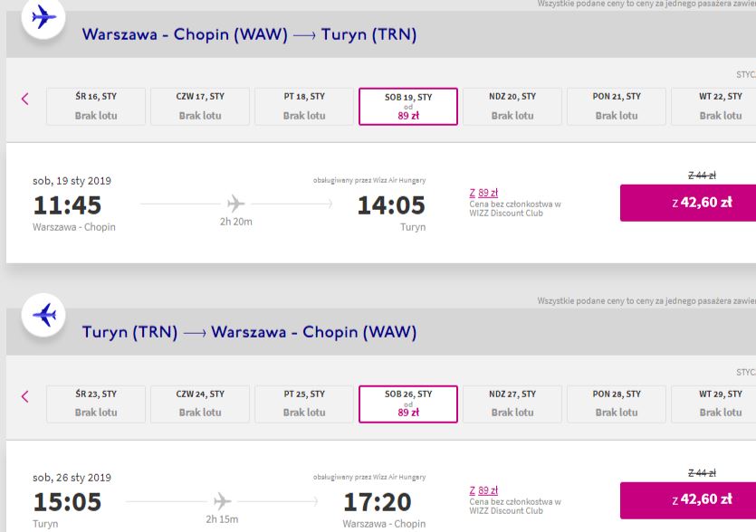This screenshot has height=532, width=756.
Task: Select outbound fare z 42,60 zł button
Action: click(688, 203)
